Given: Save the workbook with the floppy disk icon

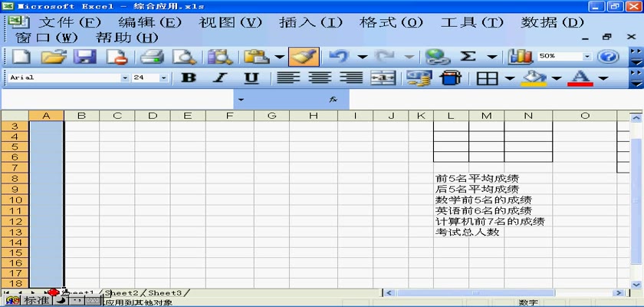Looking at the screenshot, I should 84,57.
